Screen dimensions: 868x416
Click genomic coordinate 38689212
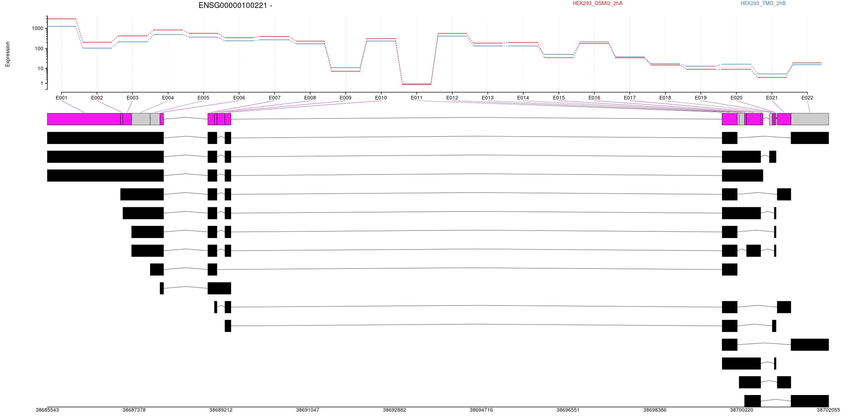tap(221, 410)
